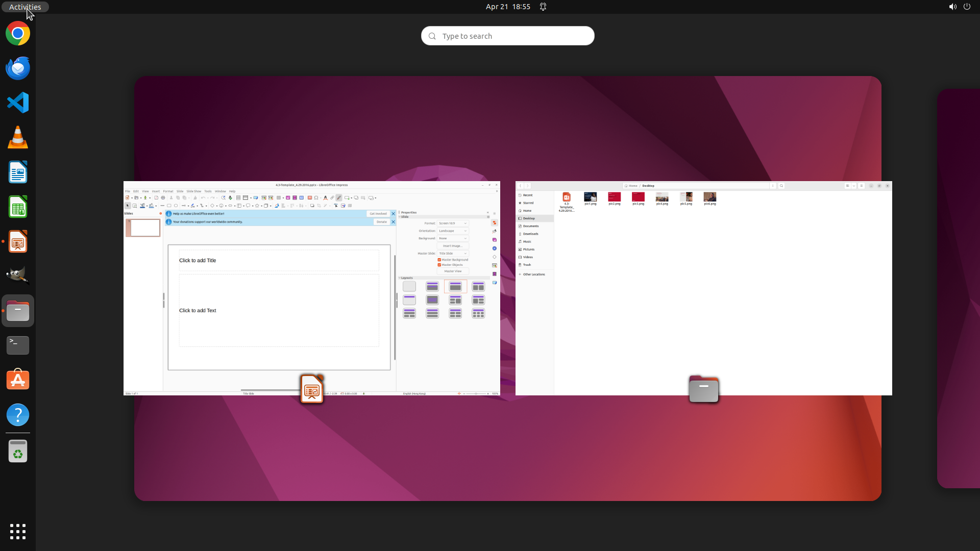The width and height of the screenshot is (980, 551).
Task: Click the Donate button in Impress
Action: [381, 222]
